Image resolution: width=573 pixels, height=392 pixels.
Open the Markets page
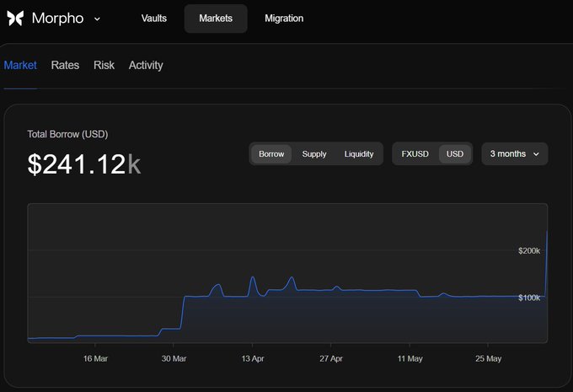click(216, 19)
